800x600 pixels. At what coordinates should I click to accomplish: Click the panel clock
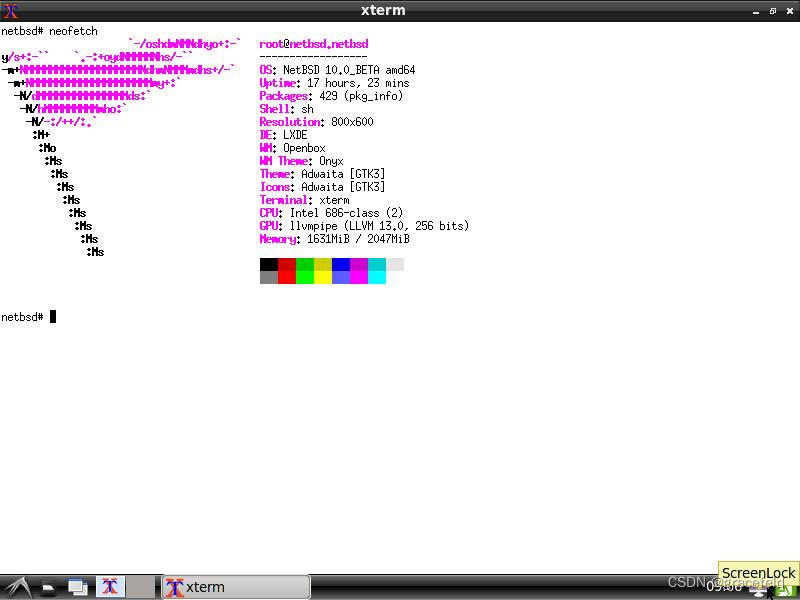tap(723, 588)
